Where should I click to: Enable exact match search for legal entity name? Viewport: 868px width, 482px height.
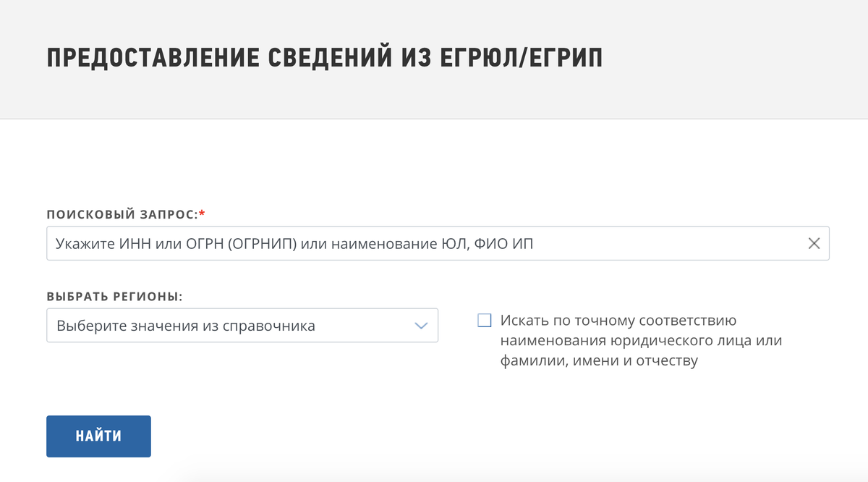(x=484, y=320)
